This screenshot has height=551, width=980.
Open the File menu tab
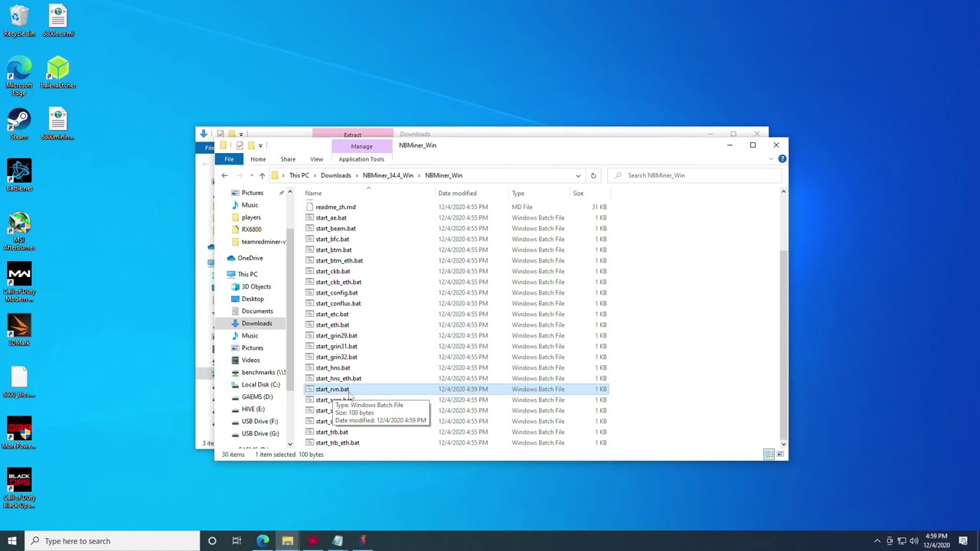(x=229, y=159)
